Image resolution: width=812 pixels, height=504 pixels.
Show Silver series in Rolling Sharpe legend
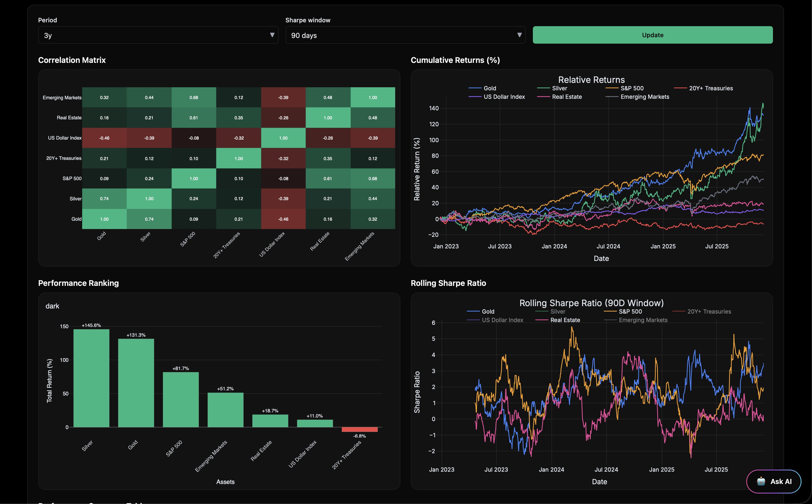pyautogui.click(x=558, y=311)
